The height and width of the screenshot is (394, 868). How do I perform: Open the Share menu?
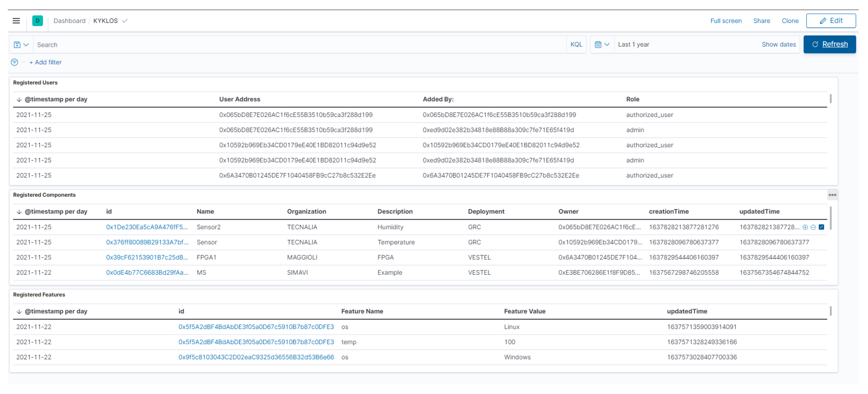(761, 21)
